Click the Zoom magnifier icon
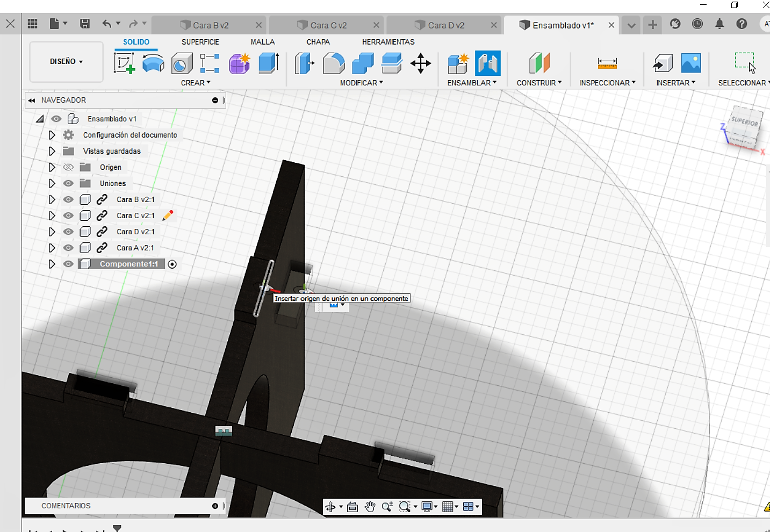 [387, 506]
